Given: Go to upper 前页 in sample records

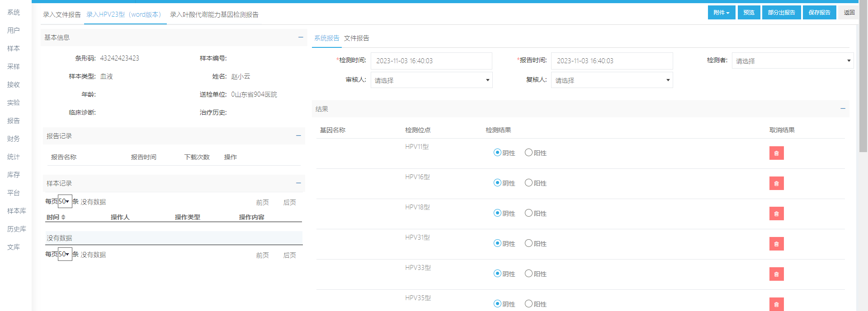Looking at the screenshot, I should click(263, 202).
